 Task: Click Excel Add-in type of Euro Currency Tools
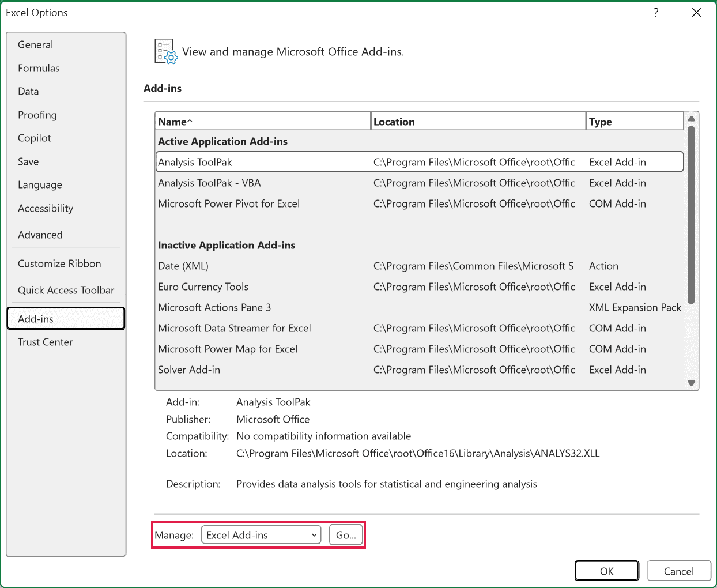tap(617, 287)
